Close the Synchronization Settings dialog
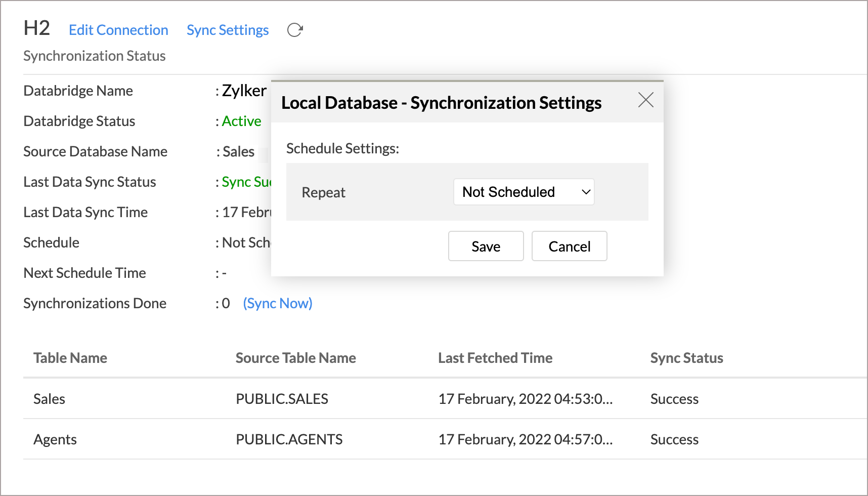Screen dimensions: 868x496 tap(645, 100)
